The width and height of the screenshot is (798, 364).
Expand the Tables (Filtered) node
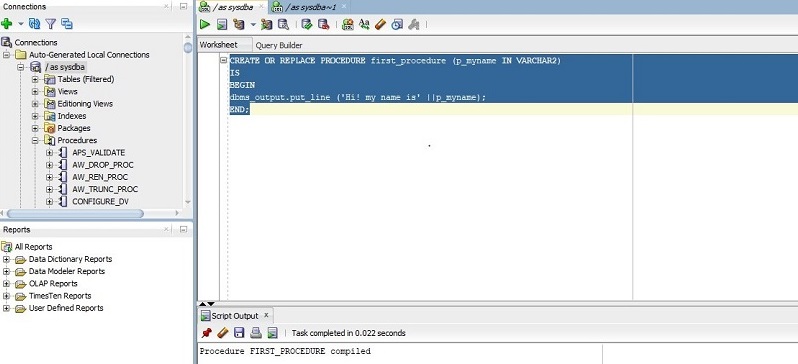[x=35, y=79]
